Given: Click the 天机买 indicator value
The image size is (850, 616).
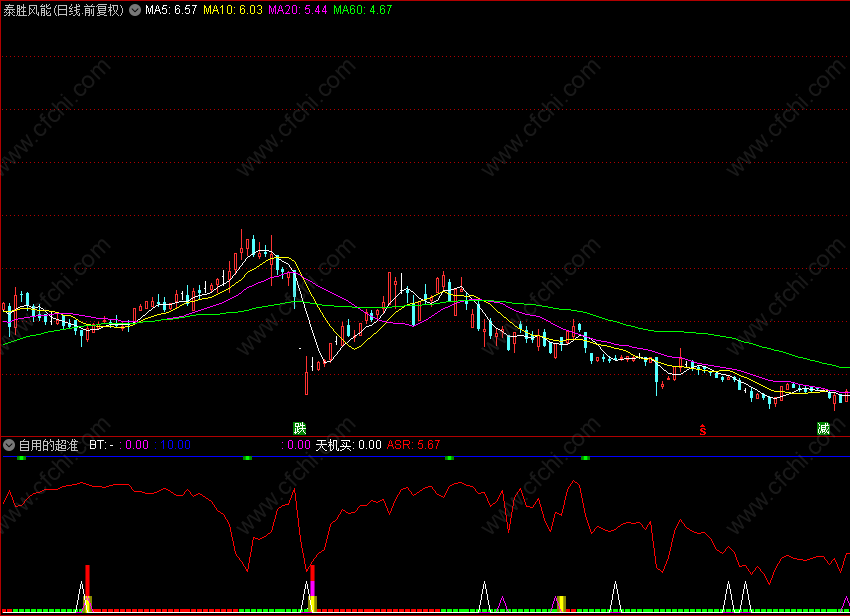Looking at the screenshot, I should click(349, 445).
